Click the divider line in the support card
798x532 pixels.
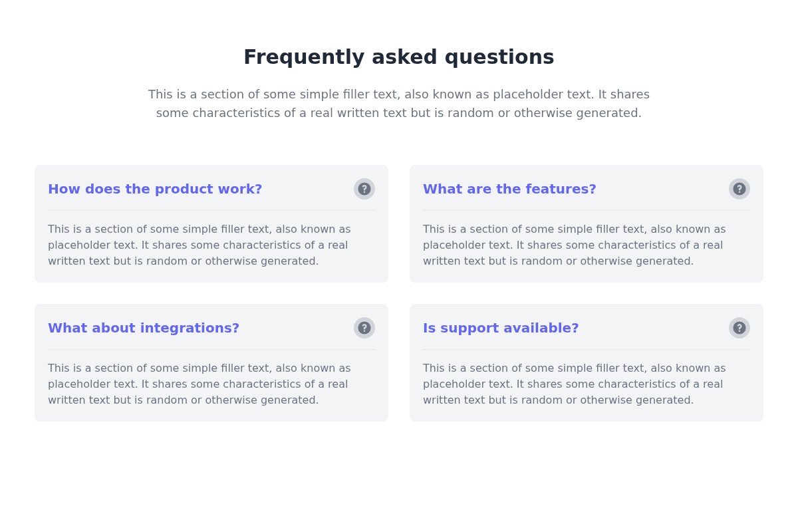click(587, 350)
